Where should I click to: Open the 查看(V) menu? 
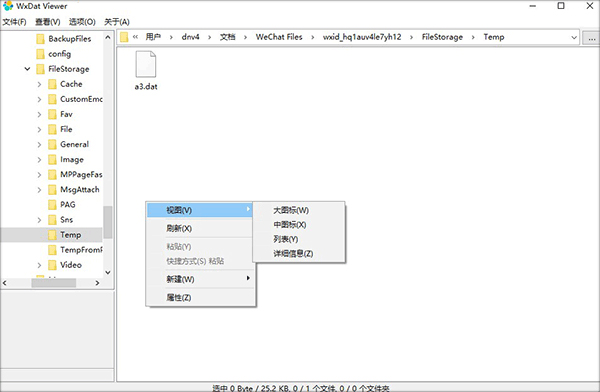[47, 22]
